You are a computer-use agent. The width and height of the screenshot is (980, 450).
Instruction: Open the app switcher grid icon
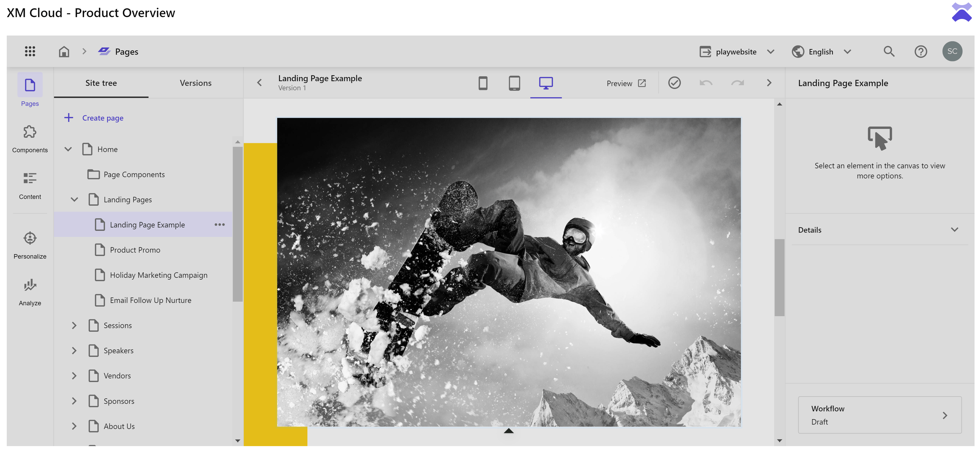[x=30, y=51]
